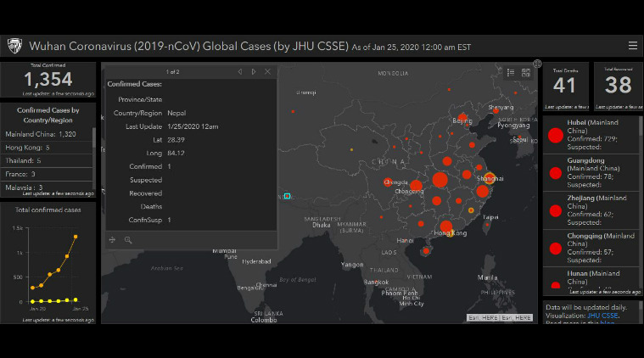
Task: Select Hong Kong in the country list
Action: click(28, 147)
